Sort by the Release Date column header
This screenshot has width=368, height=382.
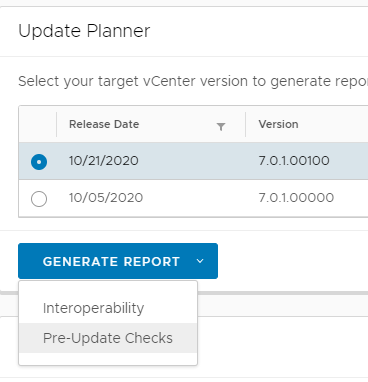coord(104,124)
